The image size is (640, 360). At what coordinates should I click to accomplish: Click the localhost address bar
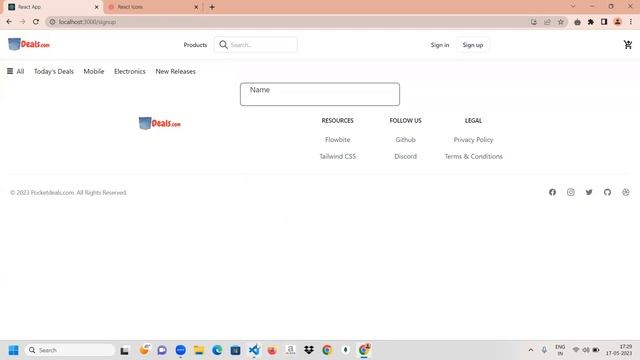coord(286,22)
